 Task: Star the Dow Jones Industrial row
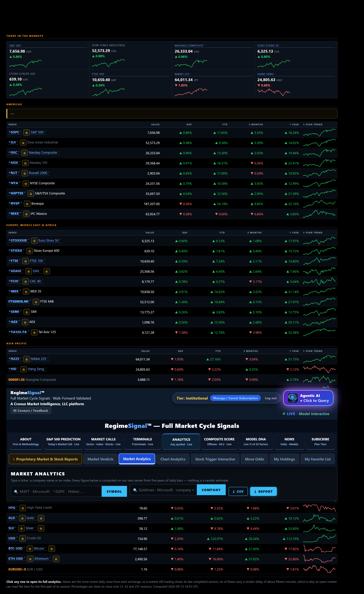[23, 143]
